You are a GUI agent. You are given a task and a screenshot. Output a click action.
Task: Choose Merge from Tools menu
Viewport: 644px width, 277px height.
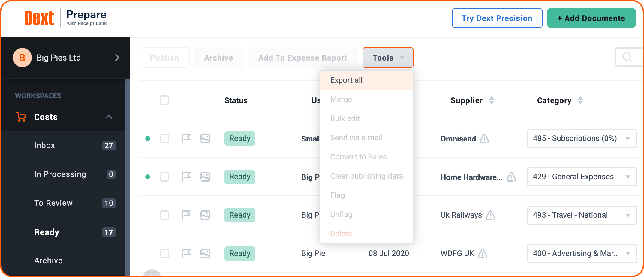point(367,100)
